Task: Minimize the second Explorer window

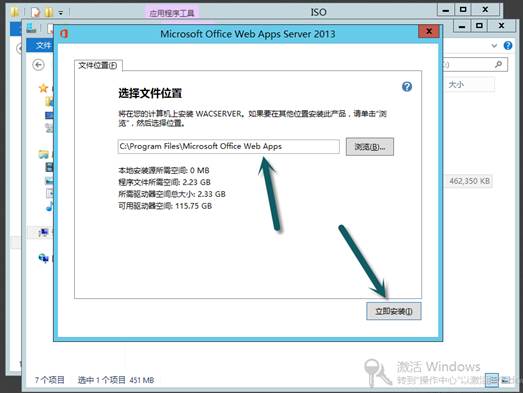Action: point(462,26)
